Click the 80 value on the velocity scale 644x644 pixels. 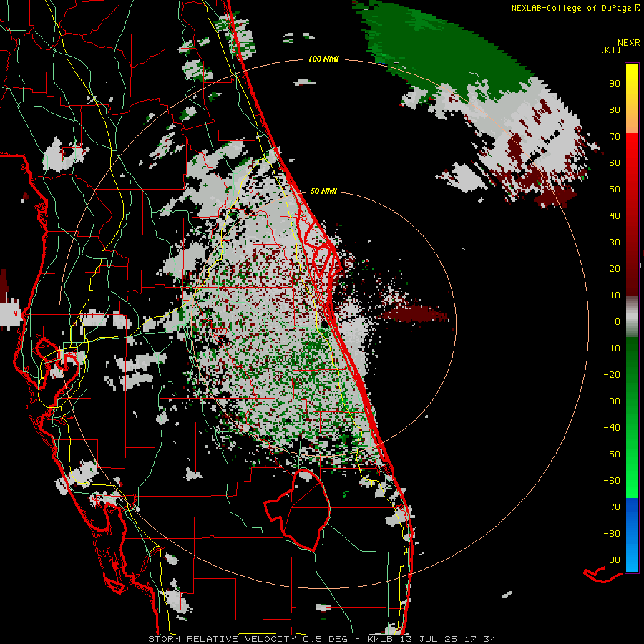click(x=615, y=109)
